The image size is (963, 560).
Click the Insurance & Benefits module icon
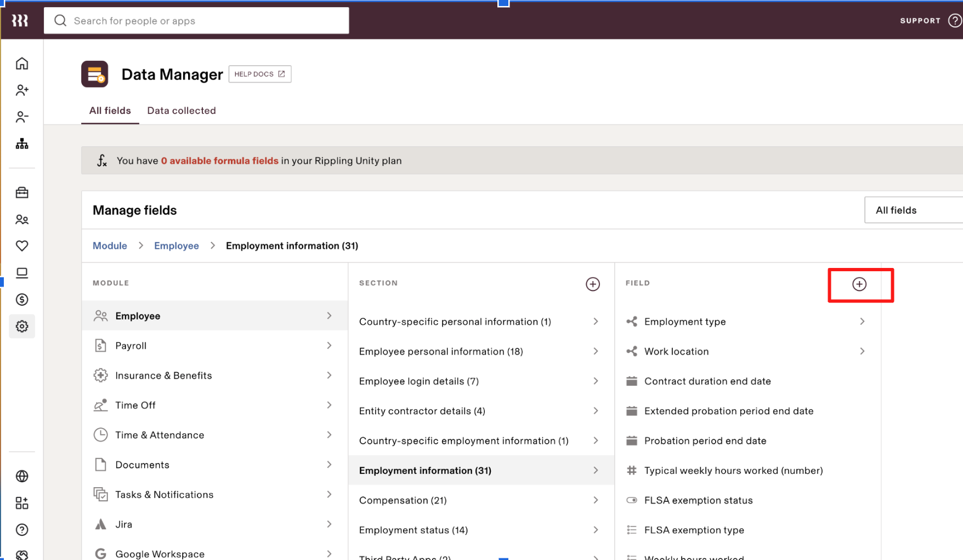tap(100, 375)
